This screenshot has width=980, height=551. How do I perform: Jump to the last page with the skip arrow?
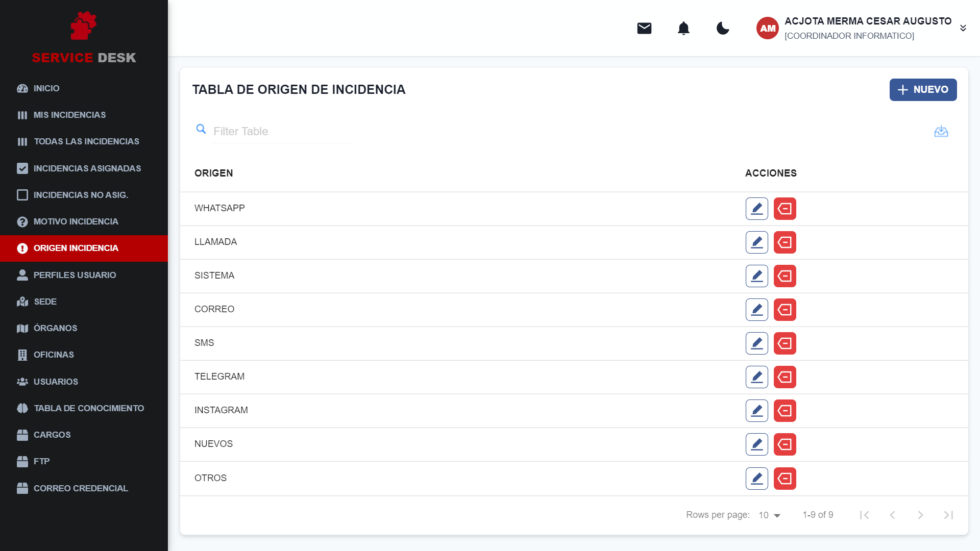pyautogui.click(x=949, y=515)
